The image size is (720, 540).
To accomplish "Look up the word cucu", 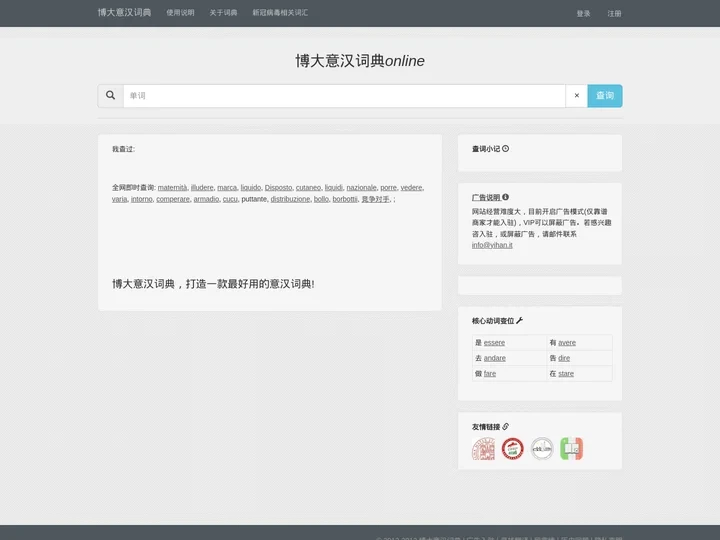I will click(x=230, y=199).
